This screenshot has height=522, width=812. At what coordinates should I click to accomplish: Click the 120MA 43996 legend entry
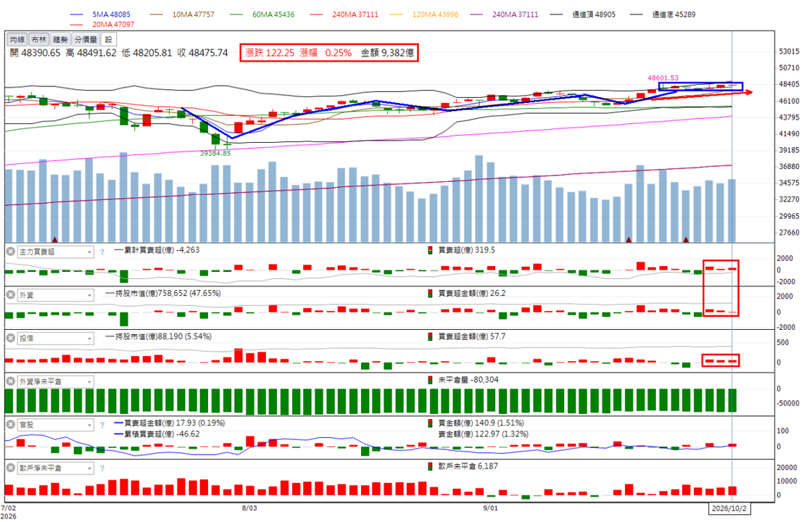[424, 14]
